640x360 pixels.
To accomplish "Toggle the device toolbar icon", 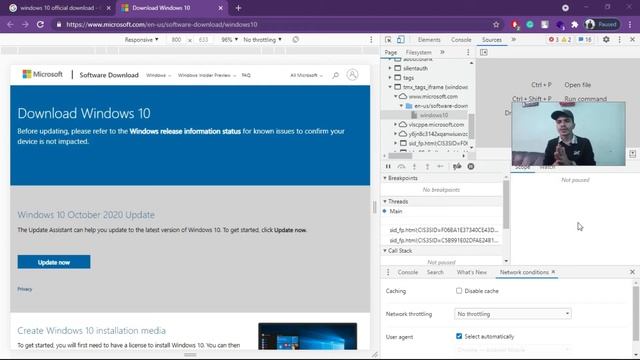I will [400, 40].
